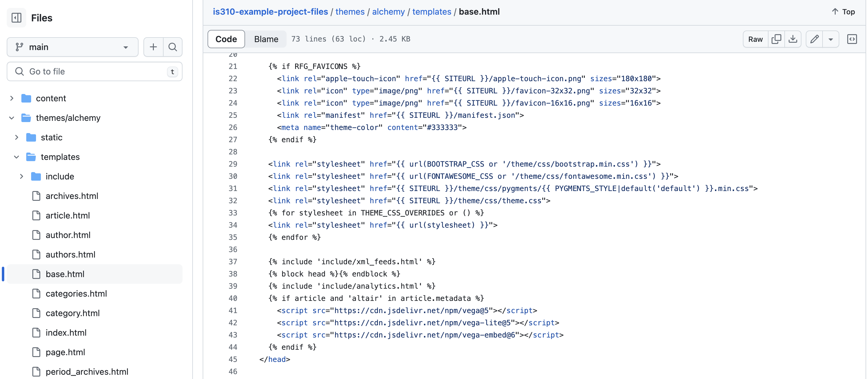Screen dimensions: 868x379
Task: Open index.html in file tree
Action: tap(66, 333)
